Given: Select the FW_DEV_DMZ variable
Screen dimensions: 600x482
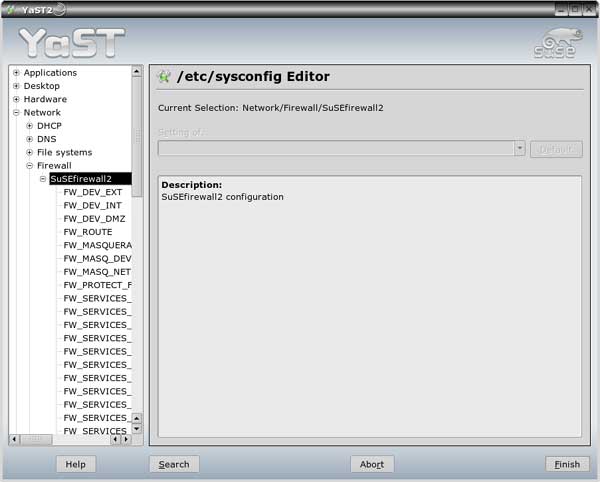Looking at the screenshot, I should tap(94, 219).
